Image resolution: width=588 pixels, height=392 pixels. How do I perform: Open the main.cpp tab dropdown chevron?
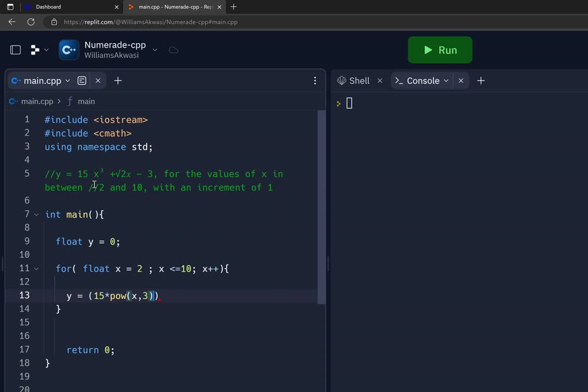pyautogui.click(x=68, y=81)
